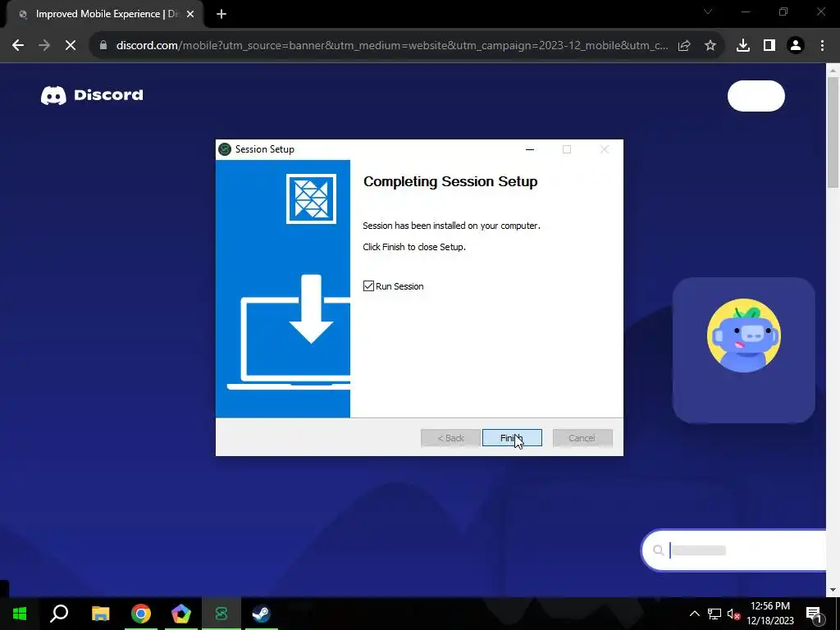Click the Discord avatar card thumbnail
Viewport: 840px width, 630px height.
click(x=743, y=349)
